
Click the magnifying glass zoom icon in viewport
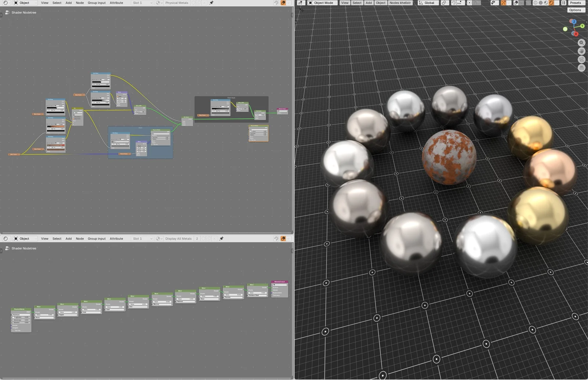[582, 43]
